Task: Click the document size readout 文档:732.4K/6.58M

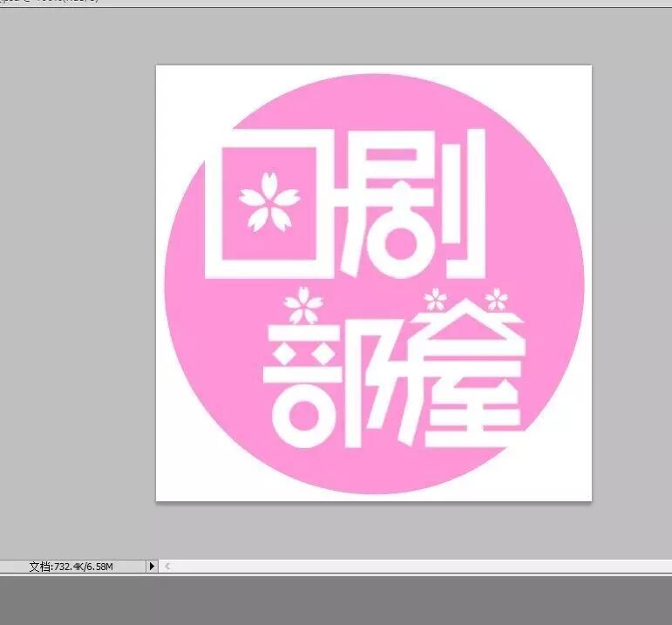Action: pyautogui.click(x=71, y=567)
